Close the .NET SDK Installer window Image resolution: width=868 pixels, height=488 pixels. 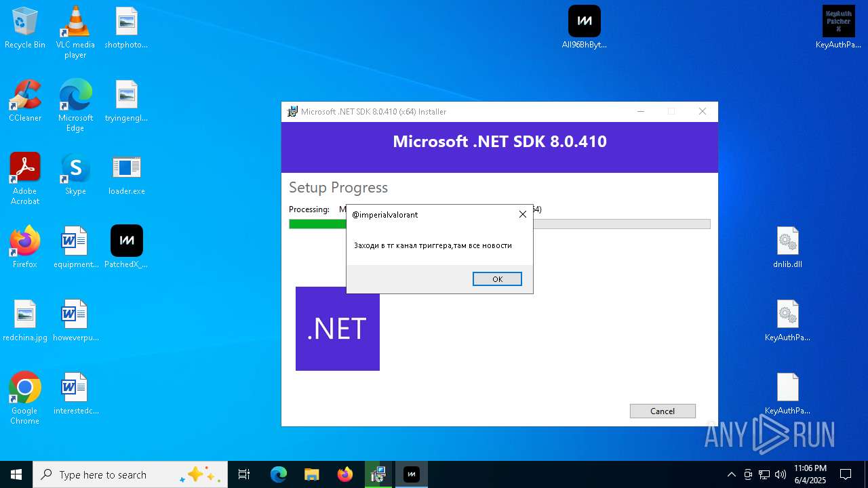click(x=703, y=111)
